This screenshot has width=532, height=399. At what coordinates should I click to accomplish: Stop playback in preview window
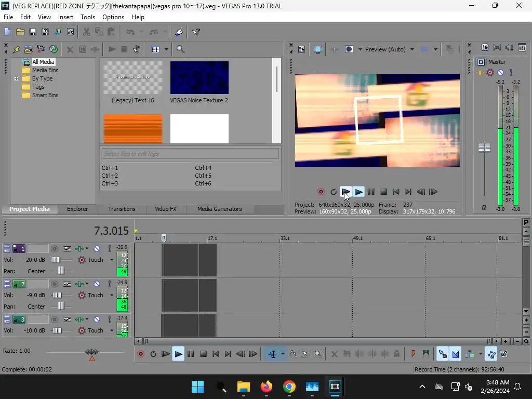coord(384,192)
